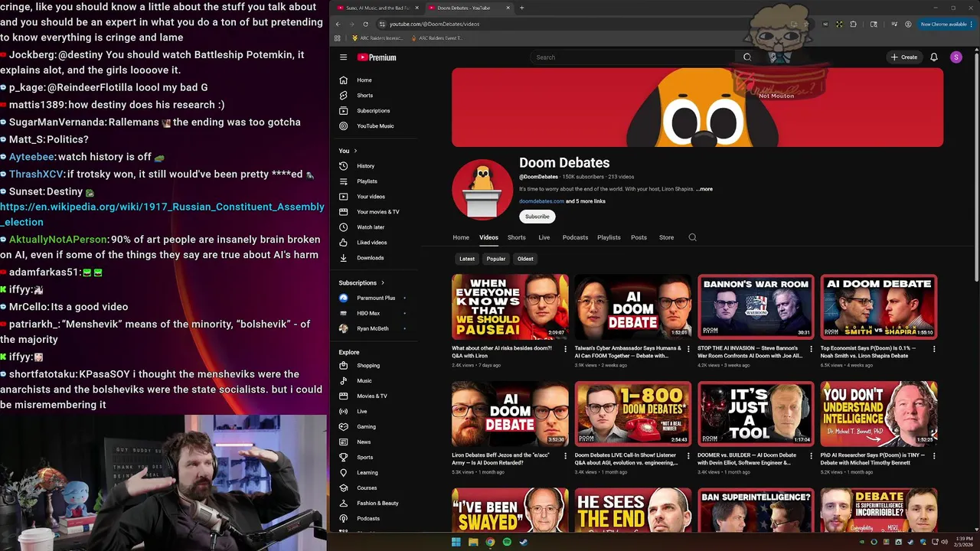This screenshot has height=551, width=980.
Task: Reload the page in Chrome
Action: tap(365, 24)
